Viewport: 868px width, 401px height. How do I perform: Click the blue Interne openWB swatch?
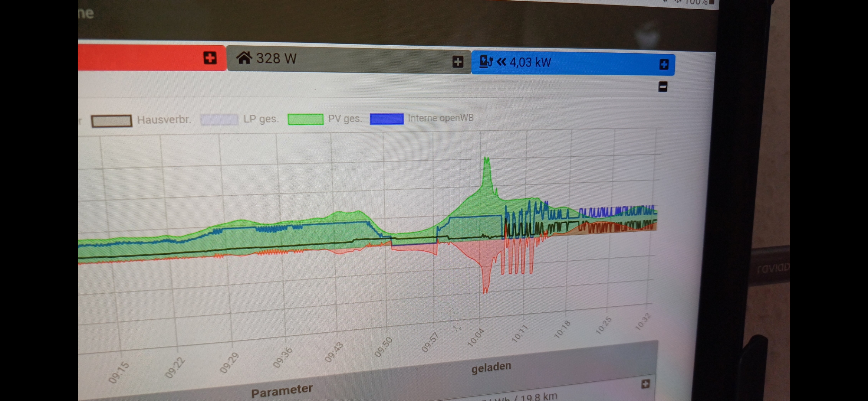pos(387,119)
